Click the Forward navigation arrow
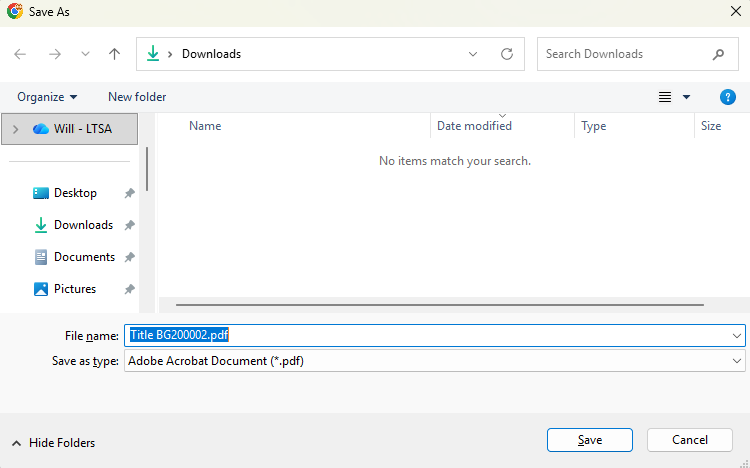This screenshot has height=468, width=750. 55,54
